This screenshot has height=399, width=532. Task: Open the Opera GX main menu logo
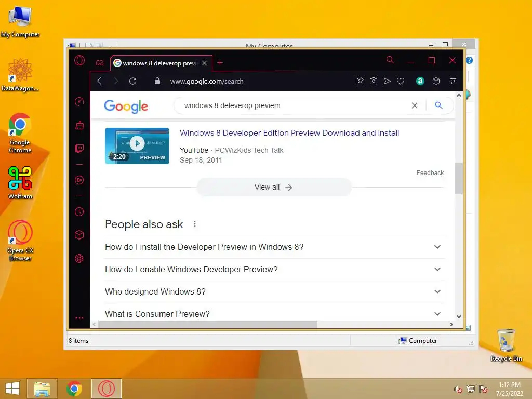[79, 60]
